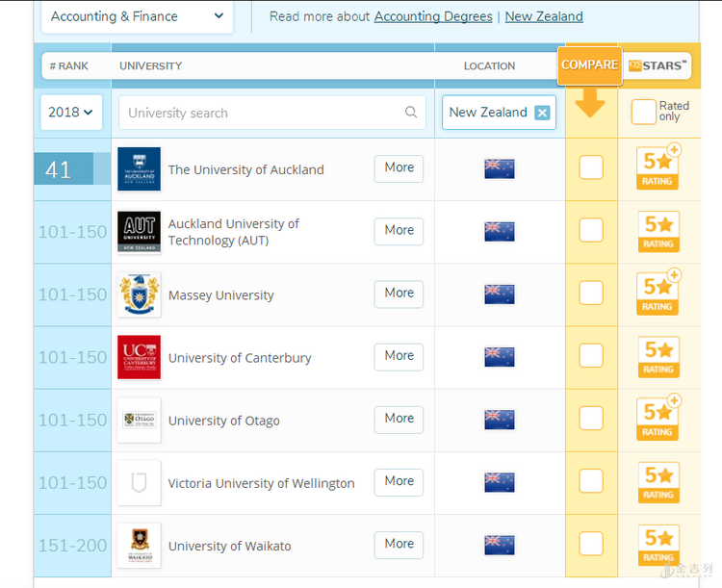Tick compare checkbox for Victoria University of Wellington
Image resolution: width=722 pixels, height=588 pixels.
click(x=591, y=480)
